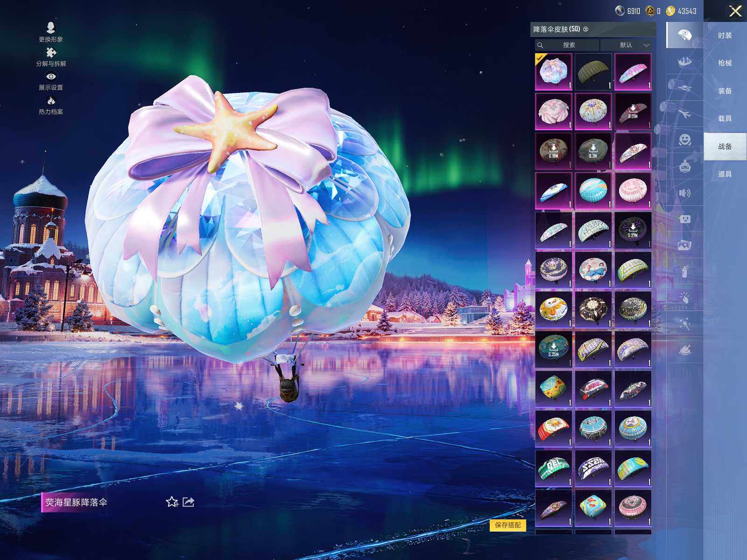Open the speaker voice category icon
The height and width of the screenshot is (560, 747).
point(684,192)
